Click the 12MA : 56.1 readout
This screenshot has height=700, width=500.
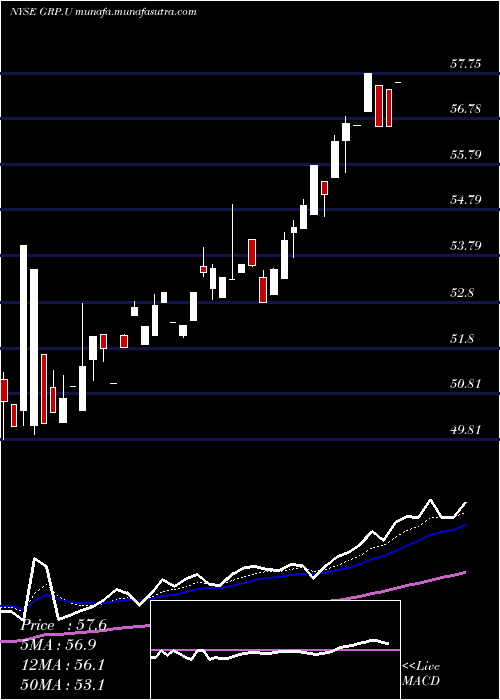(62, 665)
